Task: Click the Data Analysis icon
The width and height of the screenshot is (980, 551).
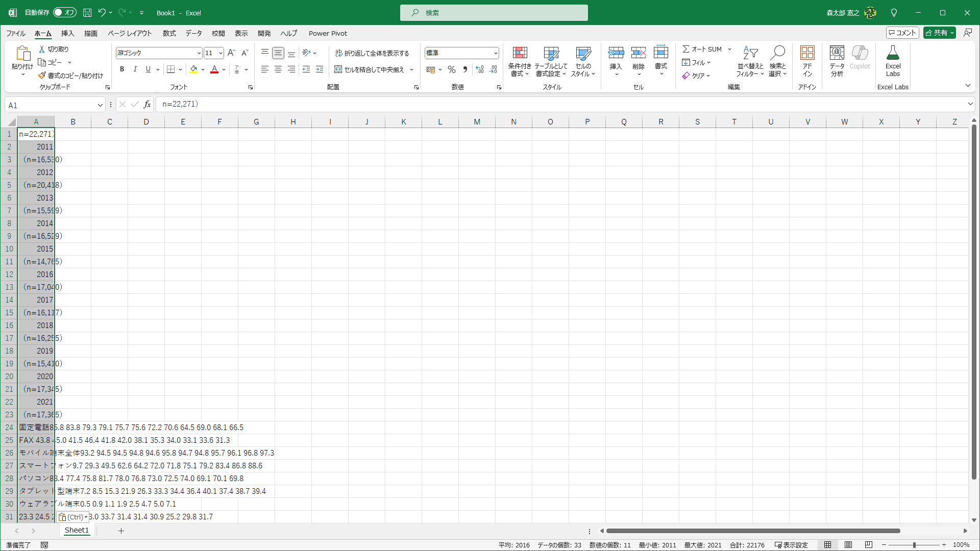Action: 837,54
